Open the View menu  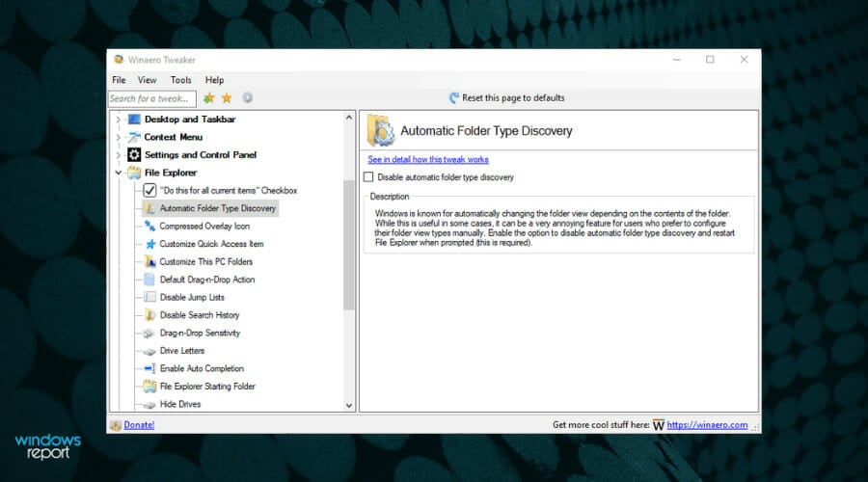pos(148,80)
